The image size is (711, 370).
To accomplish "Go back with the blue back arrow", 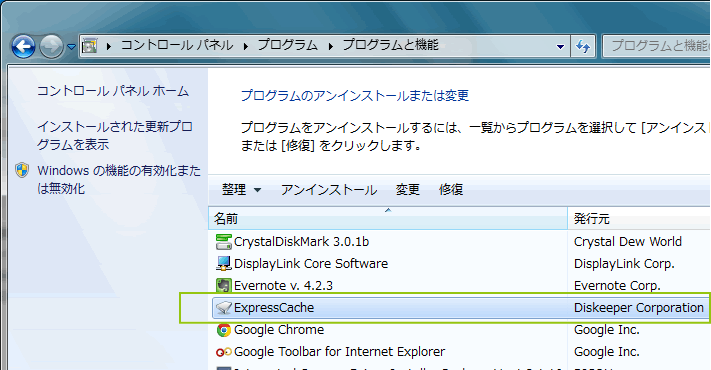I will pos(23,46).
